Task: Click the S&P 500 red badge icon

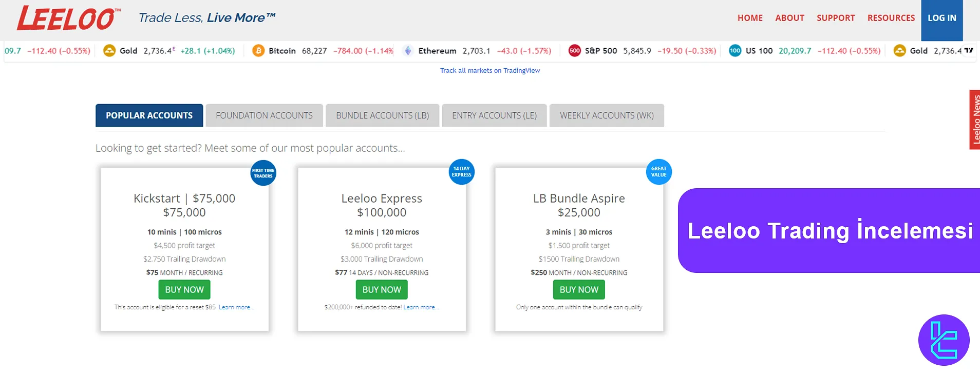Action: [574, 51]
